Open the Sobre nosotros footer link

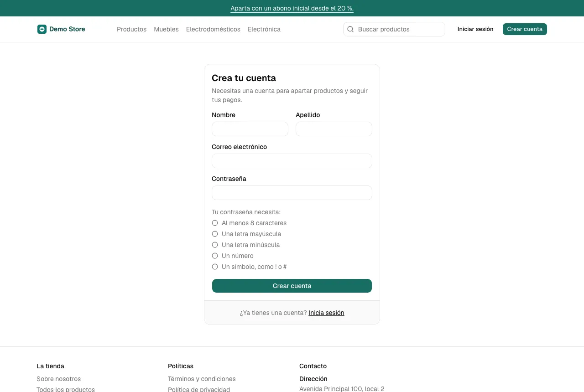coord(58,379)
